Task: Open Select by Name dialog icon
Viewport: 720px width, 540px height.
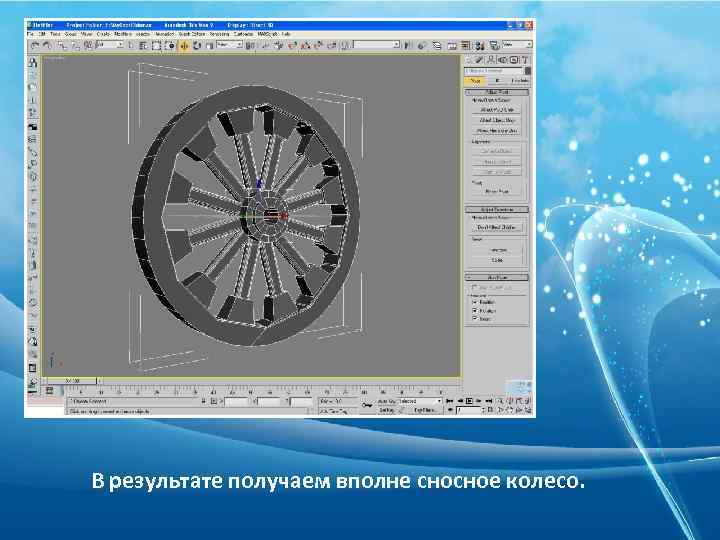Action: [x=143, y=45]
